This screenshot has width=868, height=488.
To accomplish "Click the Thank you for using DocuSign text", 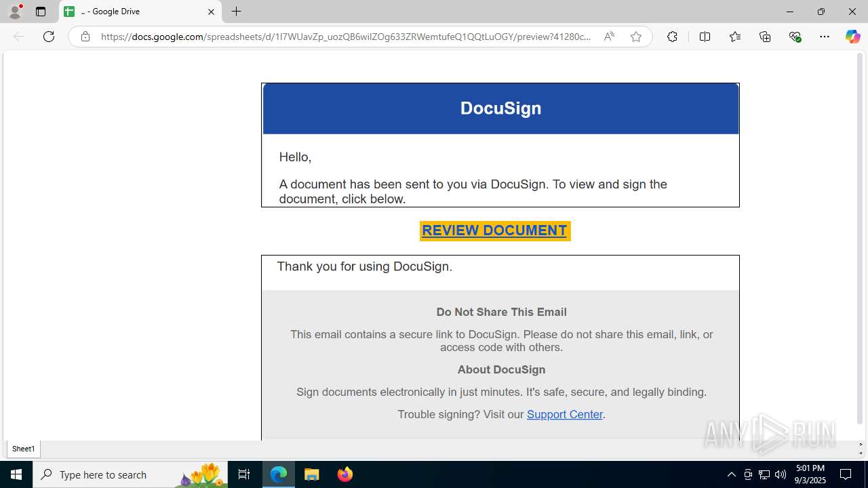I will point(365,266).
